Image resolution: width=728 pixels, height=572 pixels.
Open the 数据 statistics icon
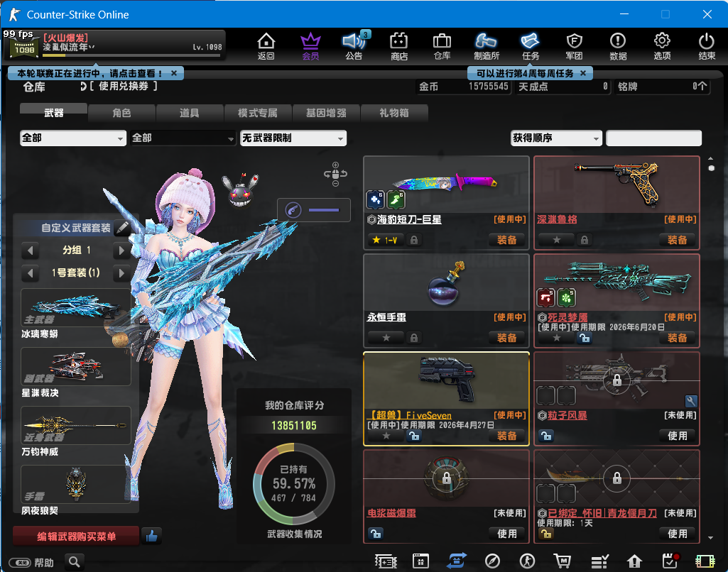[618, 46]
